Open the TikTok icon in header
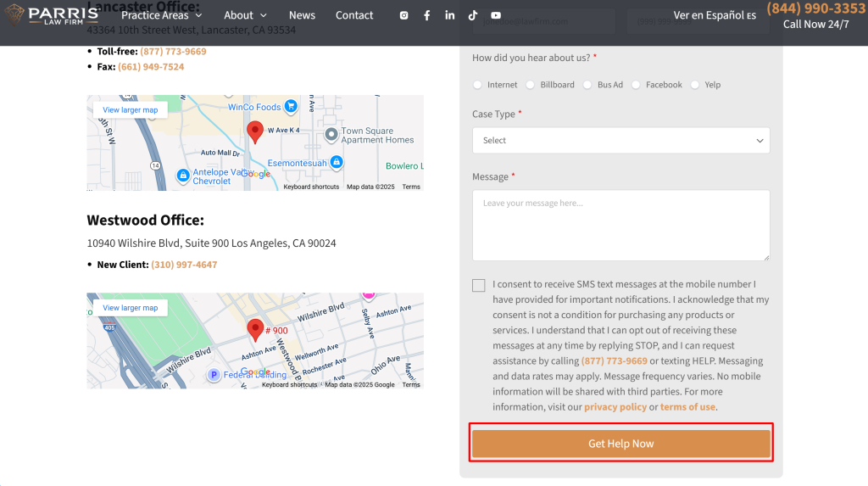The image size is (868, 486). point(472,15)
